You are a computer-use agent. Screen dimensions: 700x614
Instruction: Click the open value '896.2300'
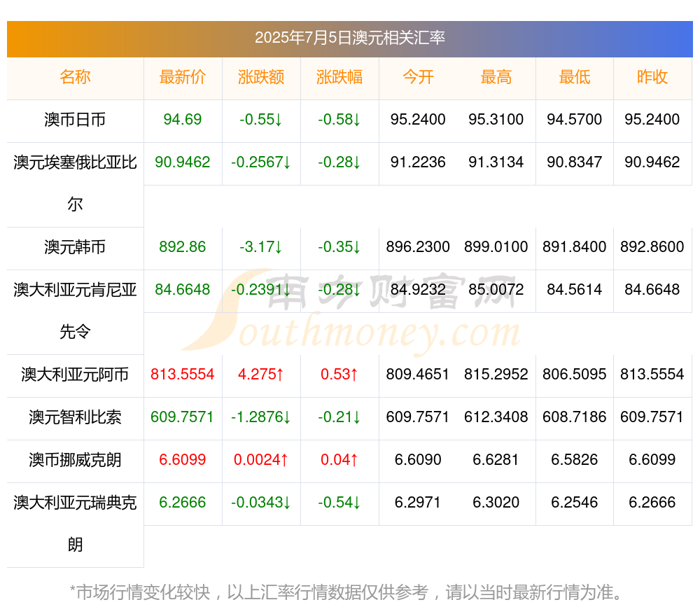[x=418, y=247]
